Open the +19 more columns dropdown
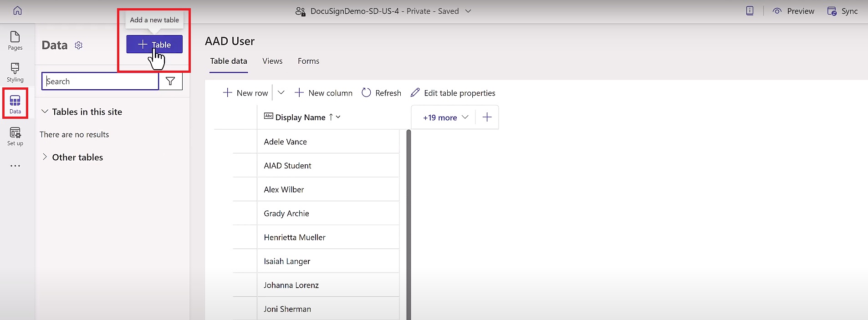868x320 pixels. [x=445, y=117]
